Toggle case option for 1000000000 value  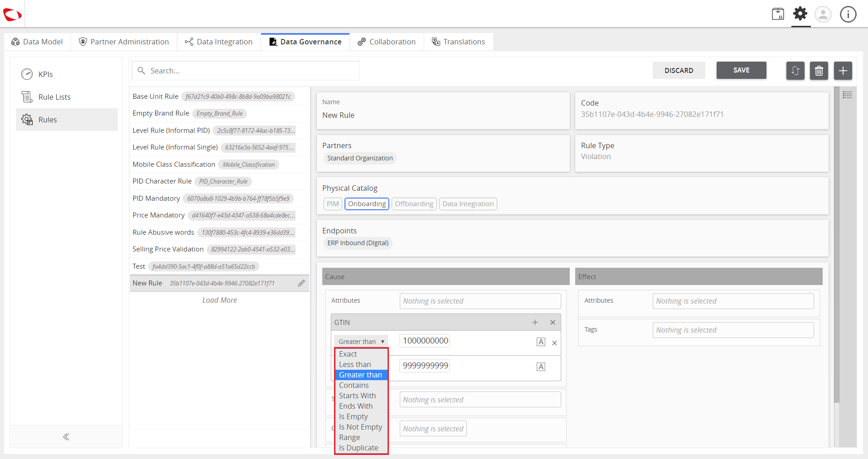coord(541,342)
